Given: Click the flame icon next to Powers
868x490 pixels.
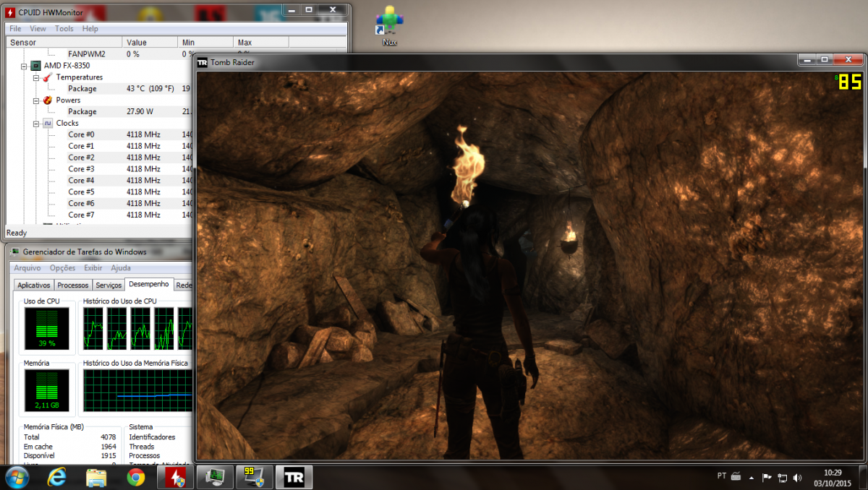Looking at the screenshot, I should tap(47, 100).
